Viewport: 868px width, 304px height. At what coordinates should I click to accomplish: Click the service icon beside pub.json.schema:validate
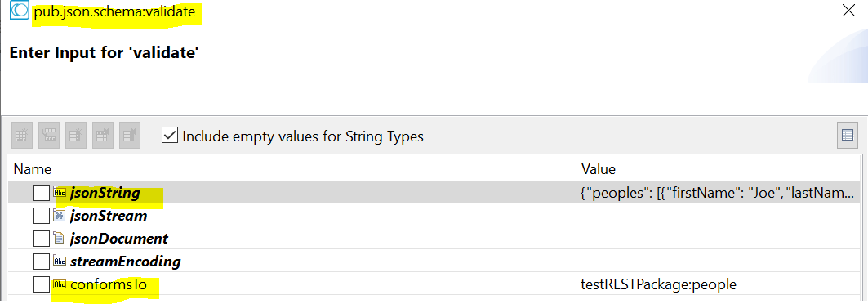coord(20,11)
